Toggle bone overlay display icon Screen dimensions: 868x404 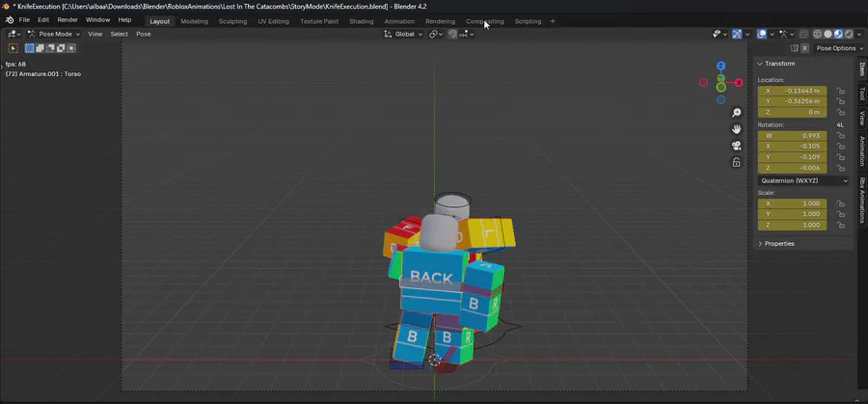[x=783, y=34]
